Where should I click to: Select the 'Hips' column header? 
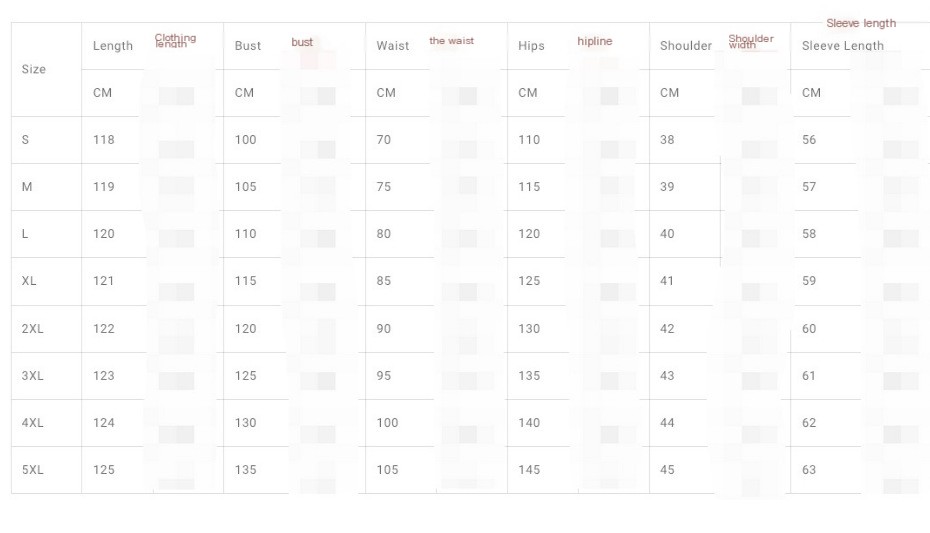click(x=531, y=46)
